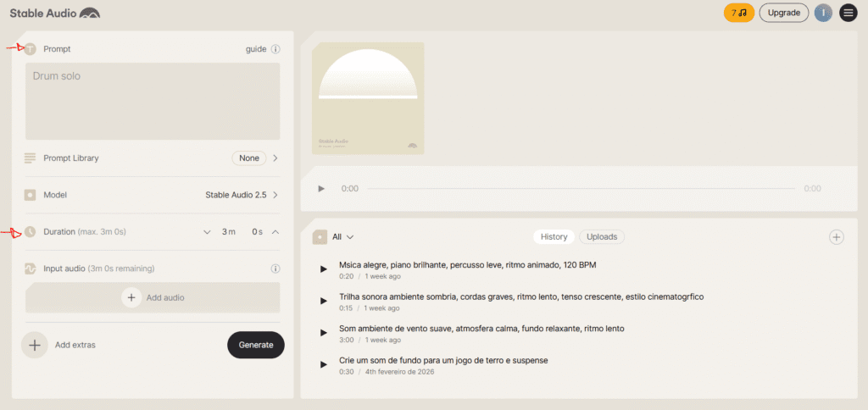The height and width of the screenshot is (410, 868).
Task: Play the Msica alegre piano track
Action: (x=324, y=269)
